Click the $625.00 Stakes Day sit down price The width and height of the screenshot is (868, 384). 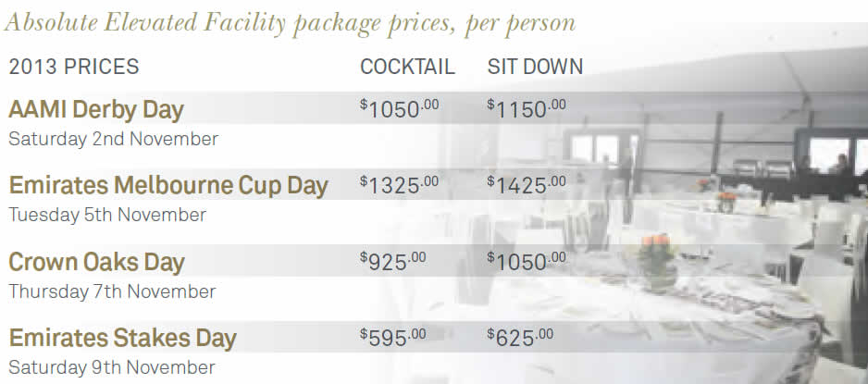pyautogui.click(x=520, y=337)
